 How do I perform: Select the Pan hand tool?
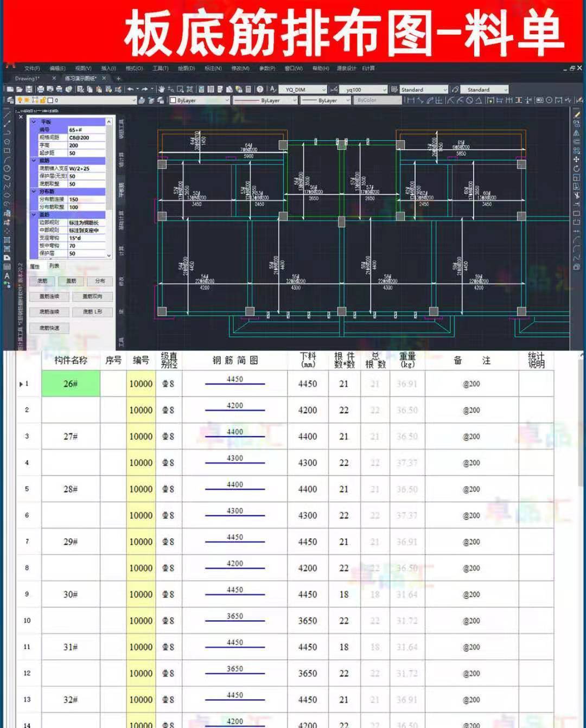pos(161,89)
